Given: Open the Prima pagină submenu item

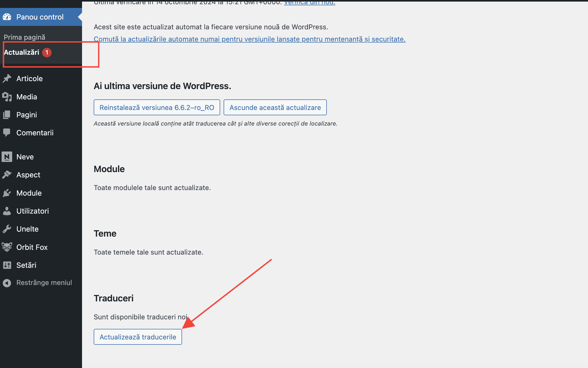Looking at the screenshot, I should click(x=24, y=37).
